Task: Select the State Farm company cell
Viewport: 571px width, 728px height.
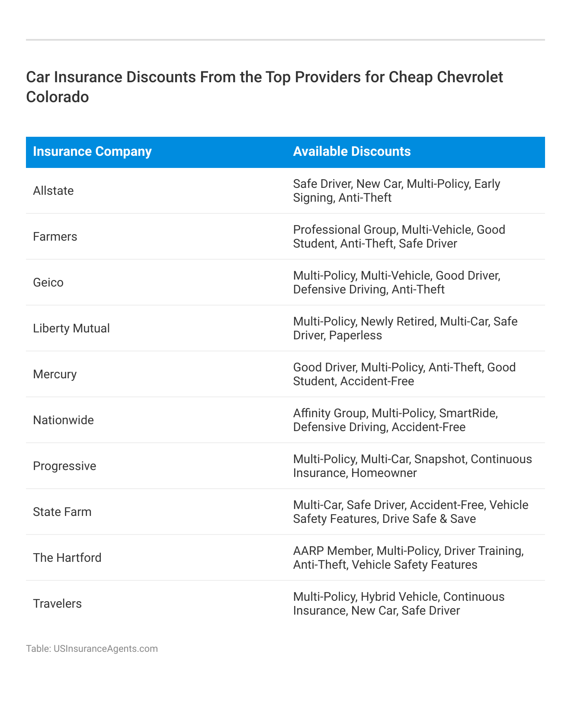Action: pyautogui.click(x=62, y=512)
